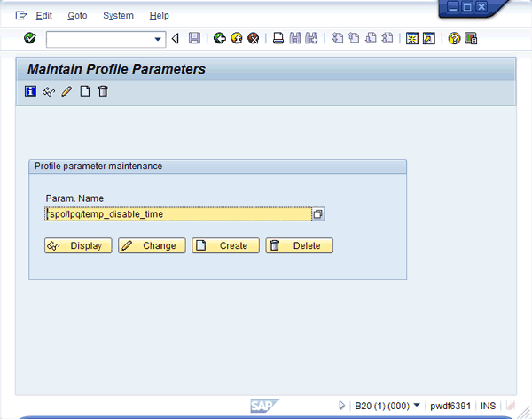Click the yellow Exit icon
This screenshot has height=419, width=532.
pos(237,38)
